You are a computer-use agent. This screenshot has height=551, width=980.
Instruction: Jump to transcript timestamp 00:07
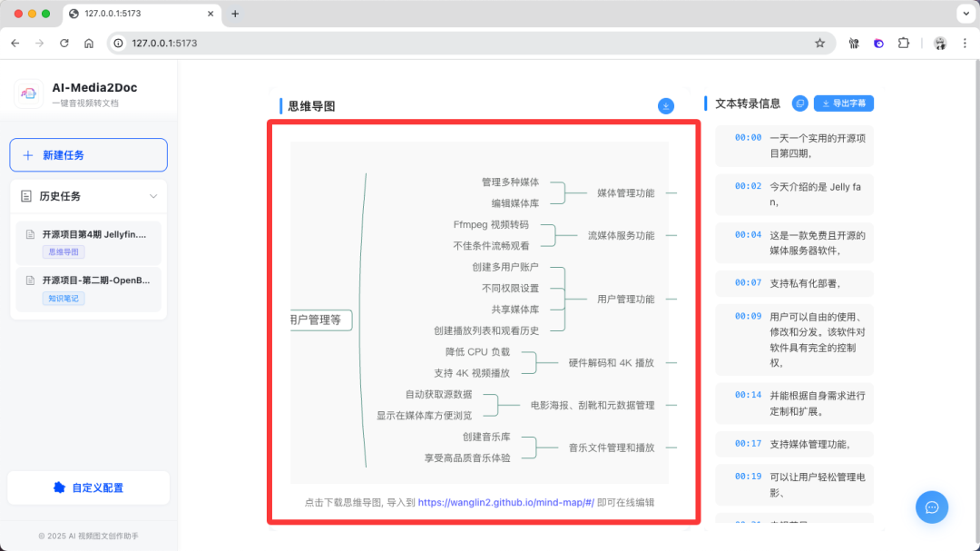tap(748, 282)
